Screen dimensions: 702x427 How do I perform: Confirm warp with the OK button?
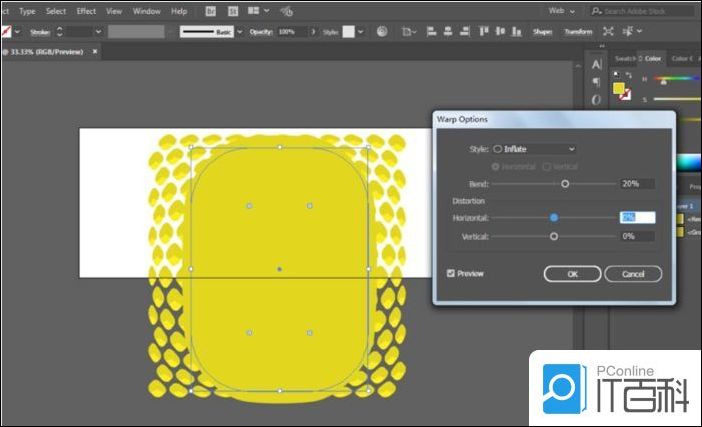click(x=572, y=274)
